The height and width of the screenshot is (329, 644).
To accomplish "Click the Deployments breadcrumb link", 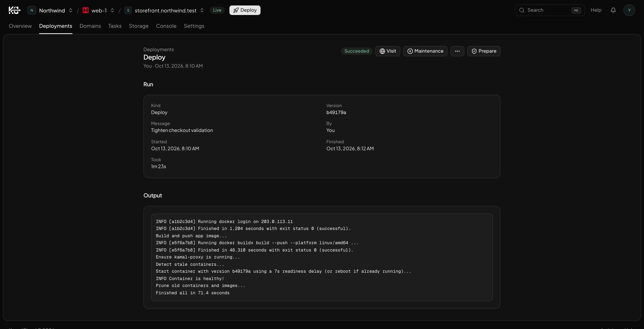I will coord(158,50).
